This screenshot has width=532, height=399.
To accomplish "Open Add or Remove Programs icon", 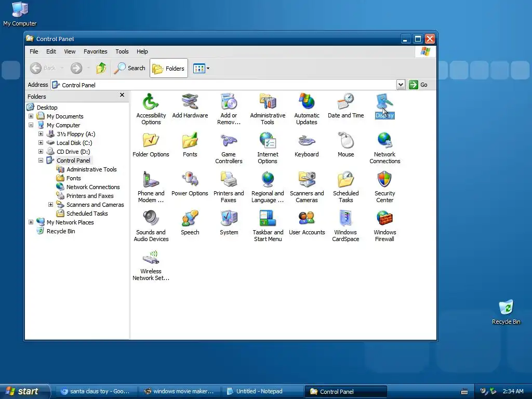I will (229, 109).
